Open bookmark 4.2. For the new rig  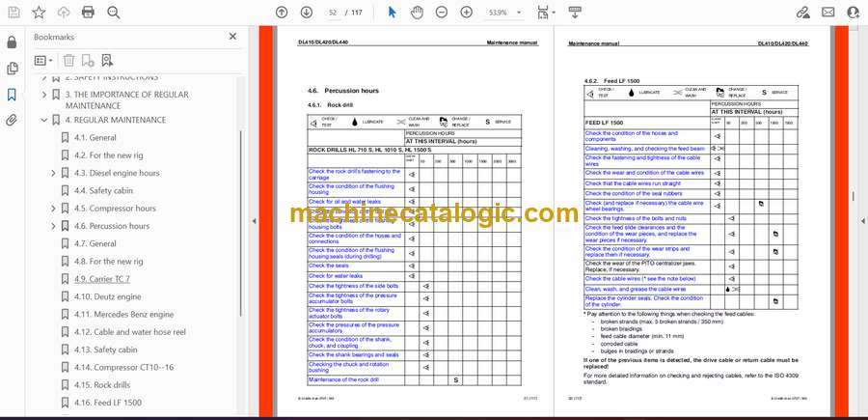point(108,155)
